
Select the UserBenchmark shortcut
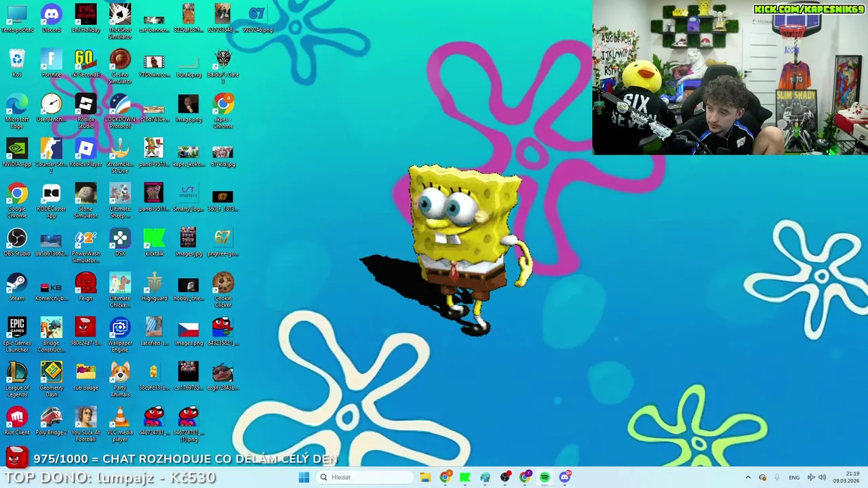coord(51,108)
